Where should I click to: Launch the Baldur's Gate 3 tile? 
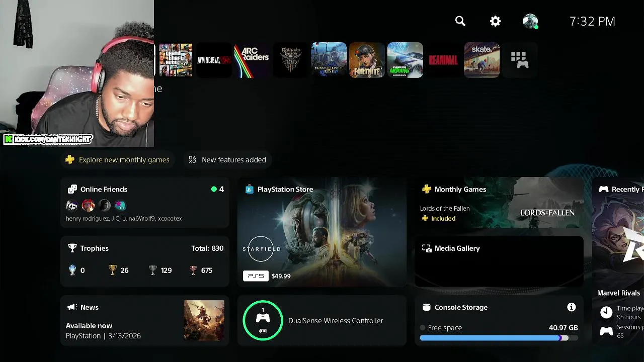(x=290, y=60)
